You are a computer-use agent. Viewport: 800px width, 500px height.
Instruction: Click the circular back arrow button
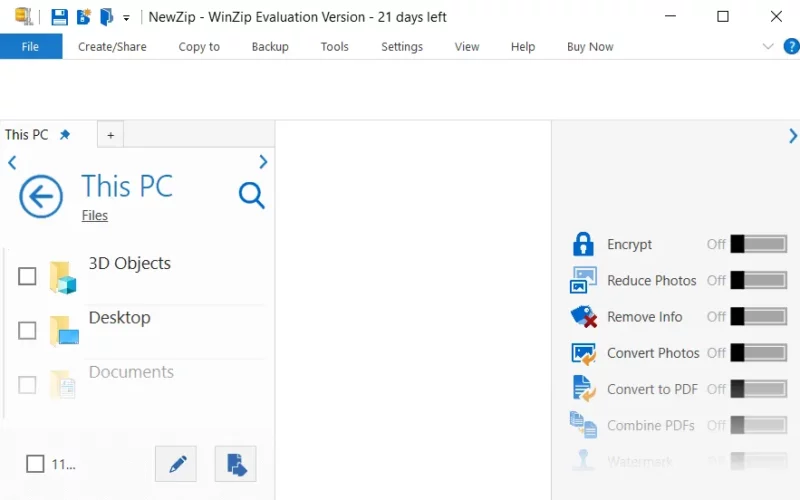tap(41, 196)
